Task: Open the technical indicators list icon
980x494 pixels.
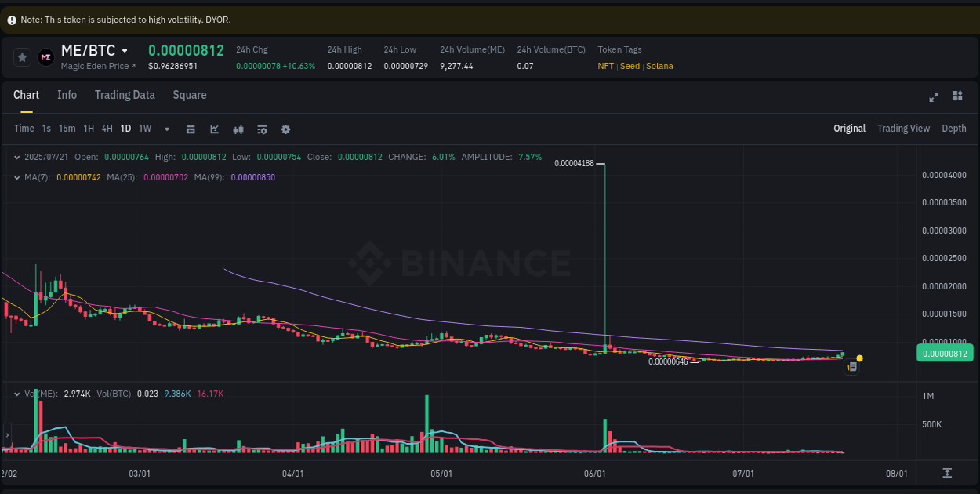Action: (262, 129)
